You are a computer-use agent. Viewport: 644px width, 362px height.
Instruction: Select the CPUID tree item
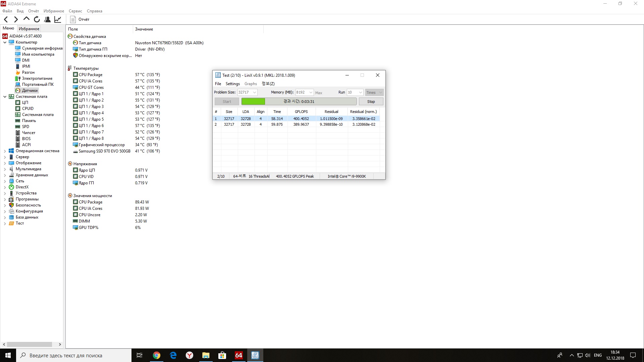[x=28, y=109]
